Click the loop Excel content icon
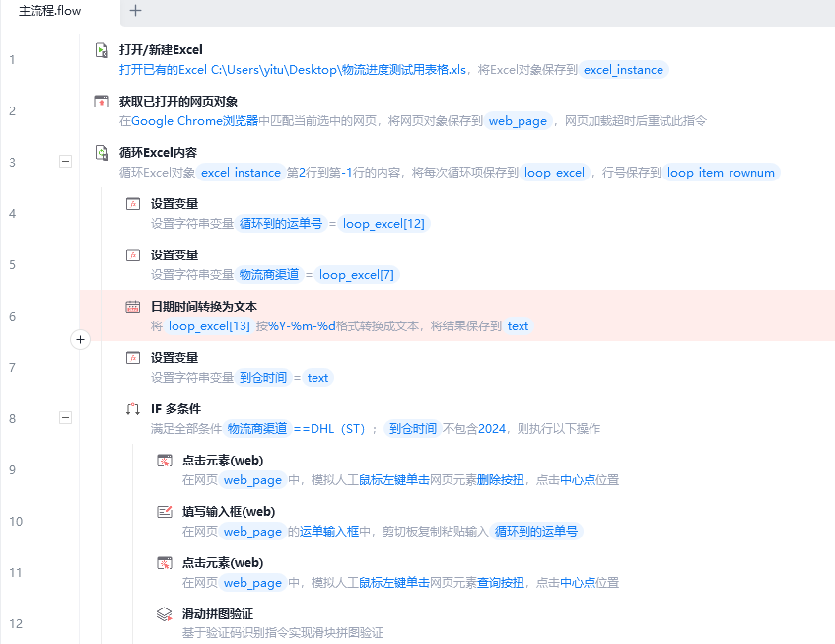The height and width of the screenshot is (644, 835). [102, 152]
